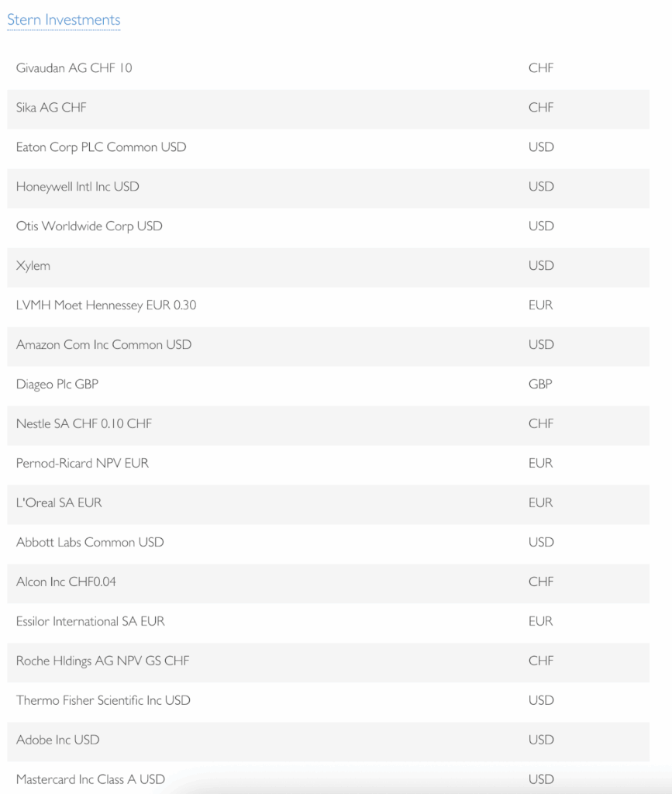672x794 pixels.
Task: Click Abbott Labs Common USD row
Action: click(90, 543)
